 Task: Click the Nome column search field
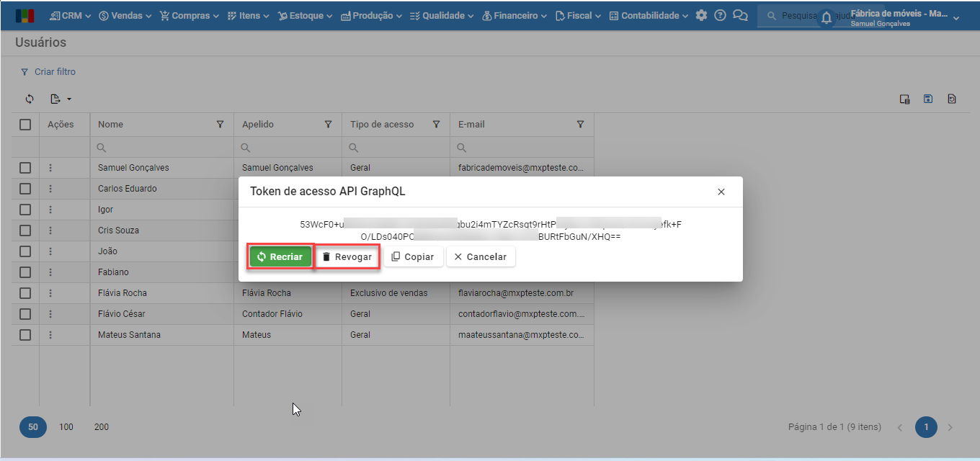162,148
